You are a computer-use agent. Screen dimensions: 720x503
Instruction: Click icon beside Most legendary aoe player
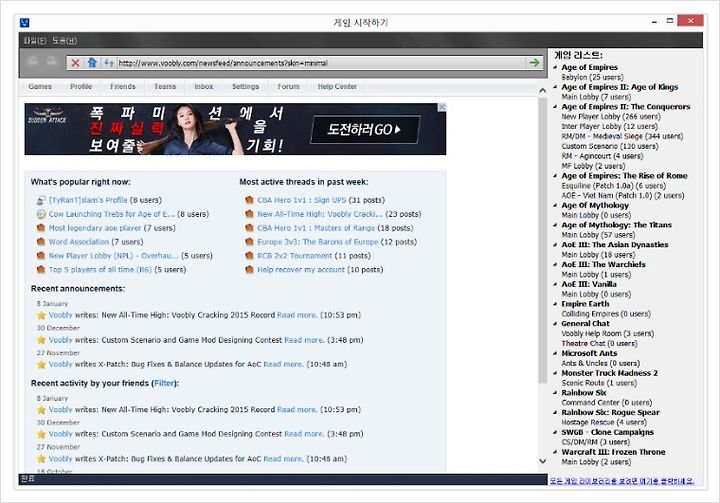[41, 228]
